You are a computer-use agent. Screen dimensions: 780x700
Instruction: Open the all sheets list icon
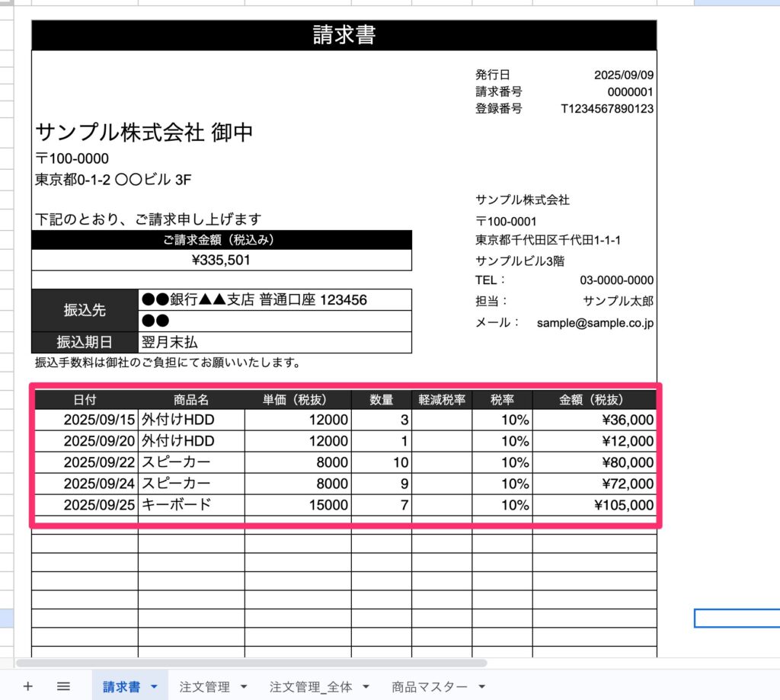[64, 686]
